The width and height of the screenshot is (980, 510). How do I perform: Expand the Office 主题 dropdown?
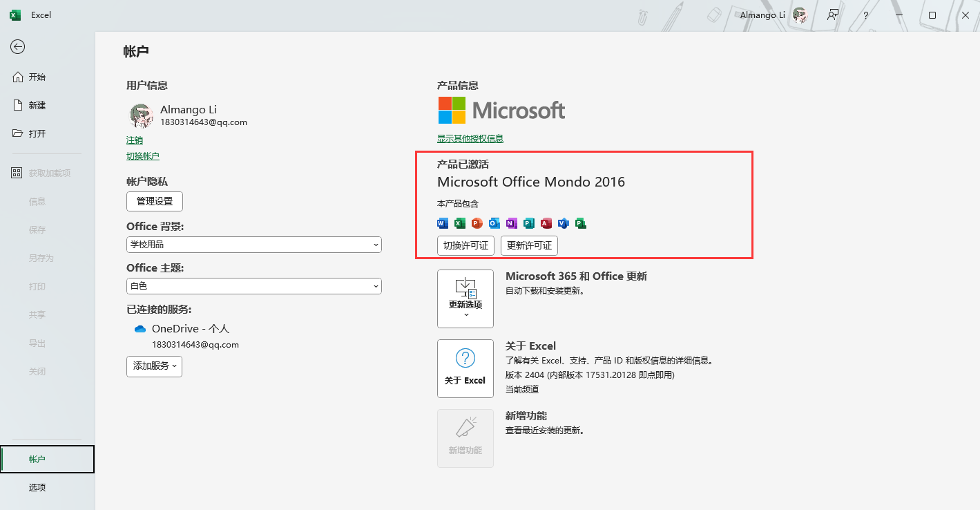[x=253, y=286]
